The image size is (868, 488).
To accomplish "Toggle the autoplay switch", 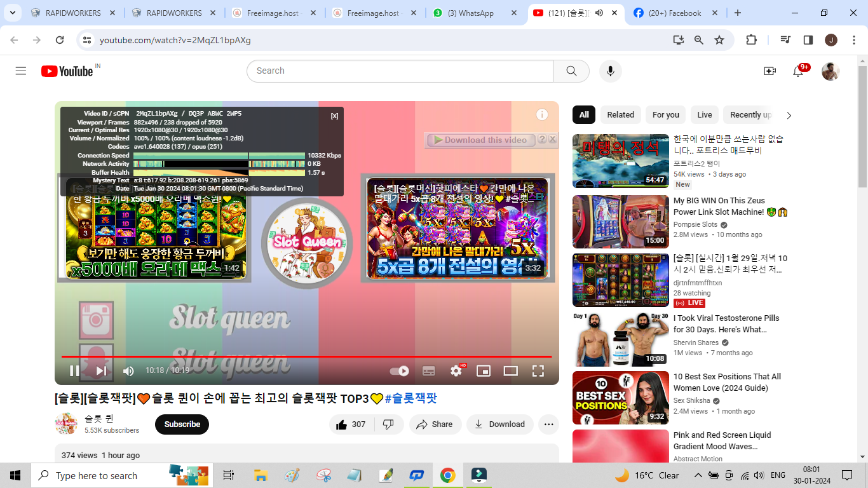I will [x=399, y=371].
